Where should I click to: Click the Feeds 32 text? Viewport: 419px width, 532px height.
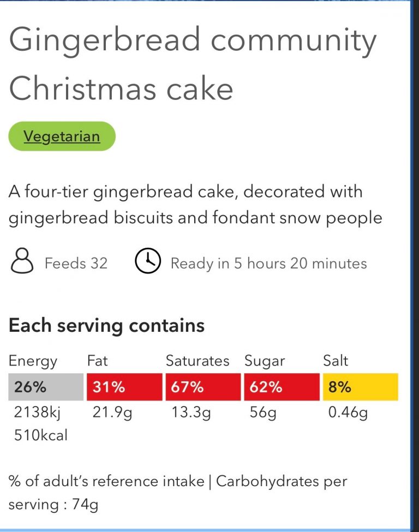pyautogui.click(x=76, y=264)
